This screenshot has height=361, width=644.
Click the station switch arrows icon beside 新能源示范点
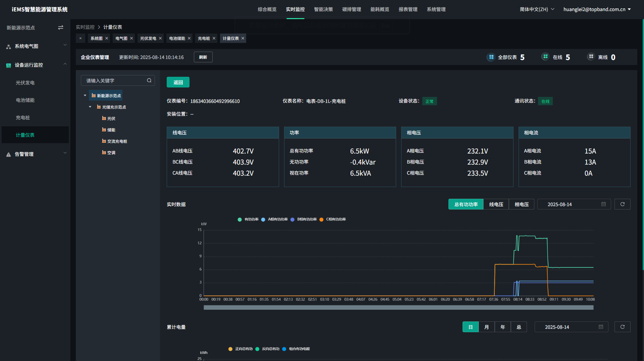click(x=61, y=27)
